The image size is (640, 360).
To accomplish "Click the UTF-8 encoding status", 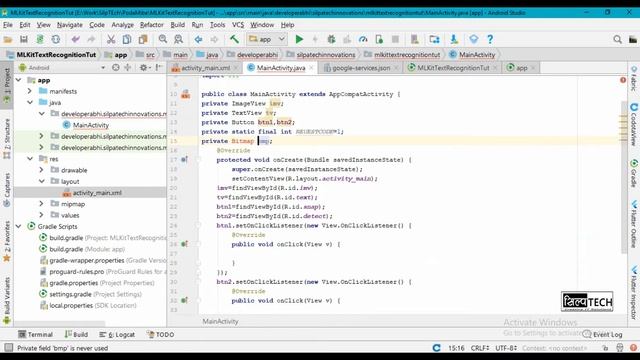I will [x=506, y=348].
